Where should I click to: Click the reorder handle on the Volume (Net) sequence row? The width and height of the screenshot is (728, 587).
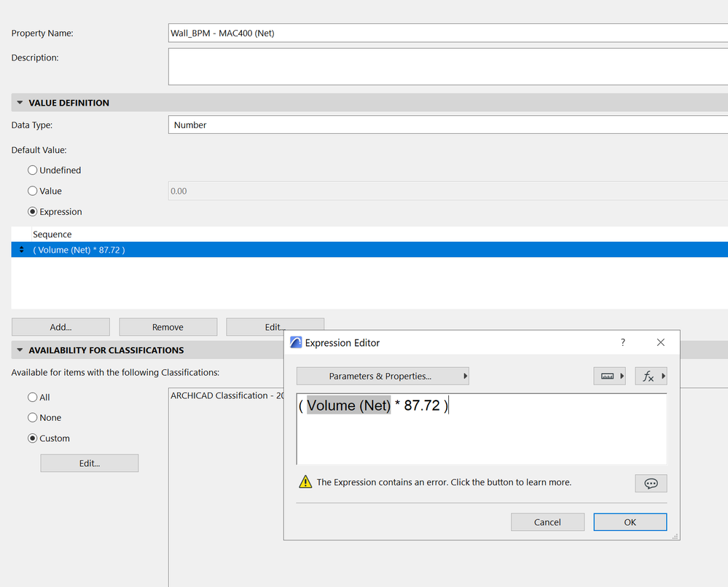[21, 250]
